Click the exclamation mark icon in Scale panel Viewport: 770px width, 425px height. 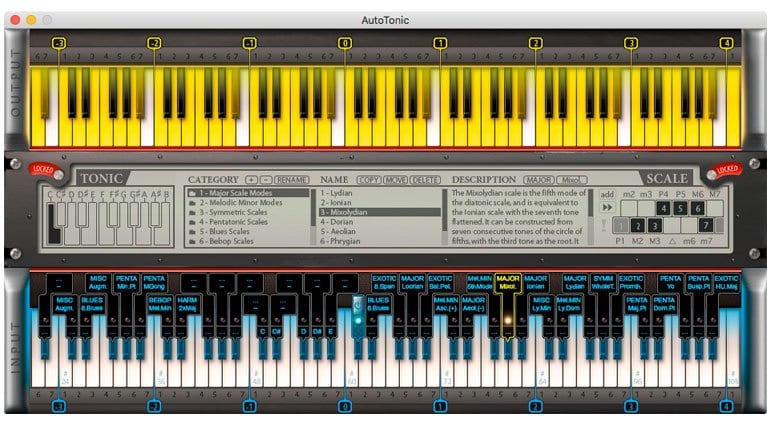click(x=605, y=226)
